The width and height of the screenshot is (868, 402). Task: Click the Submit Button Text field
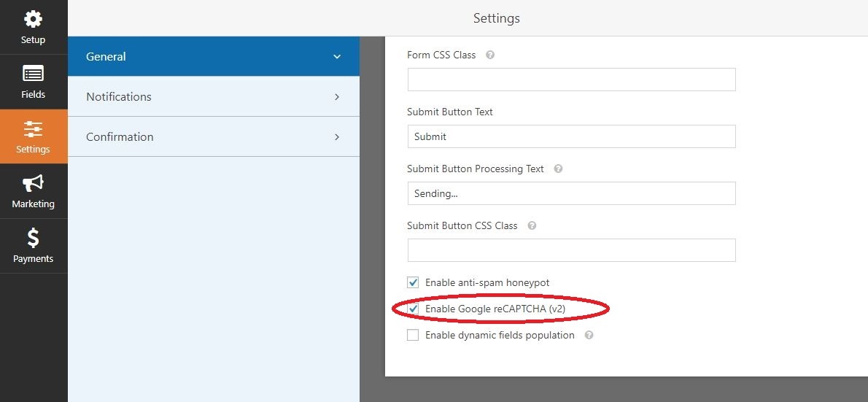pyautogui.click(x=571, y=136)
